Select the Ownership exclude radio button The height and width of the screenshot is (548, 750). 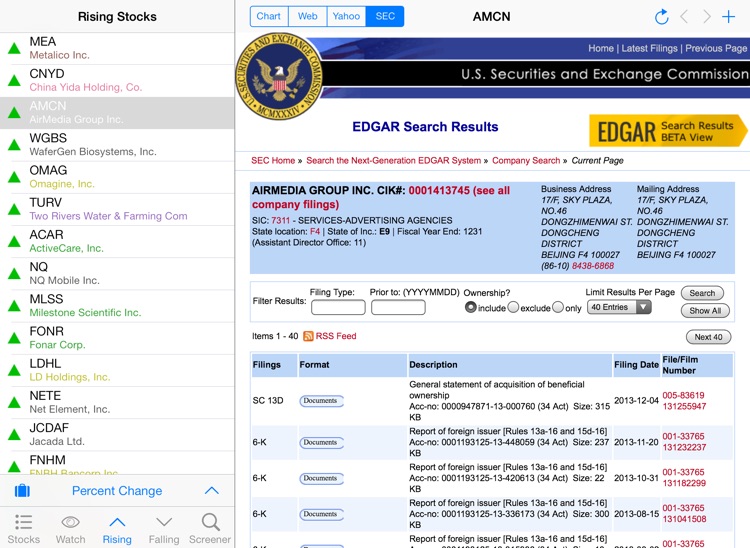(x=513, y=307)
